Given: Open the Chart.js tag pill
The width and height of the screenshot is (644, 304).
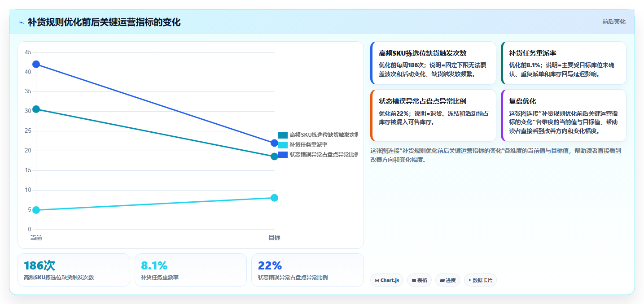Looking at the screenshot, I should coord(387,280).
